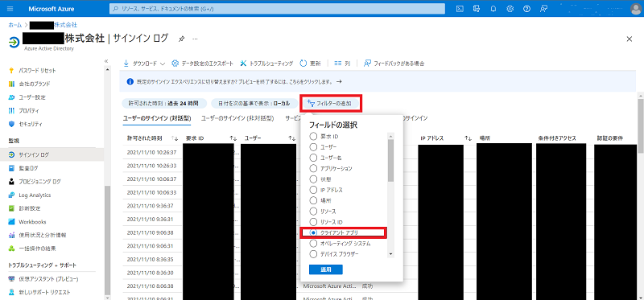
Task: Close the sign-in logs blade
Action: coord(629,39)
